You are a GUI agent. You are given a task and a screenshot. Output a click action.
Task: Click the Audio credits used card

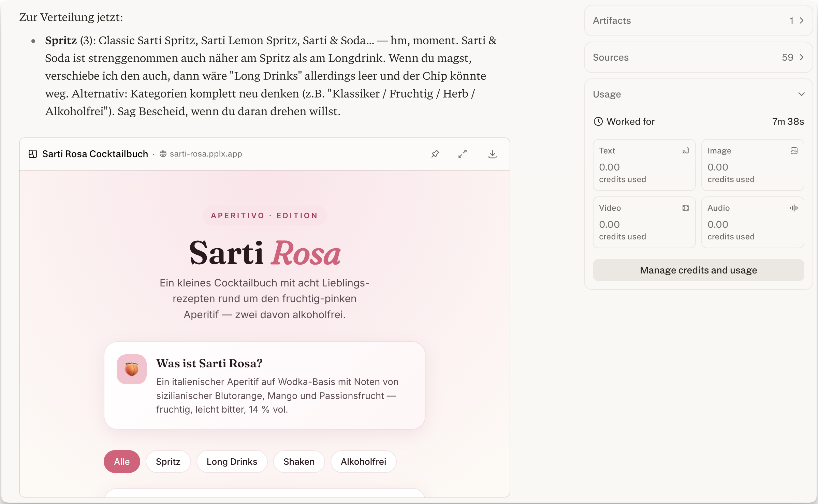753,222
